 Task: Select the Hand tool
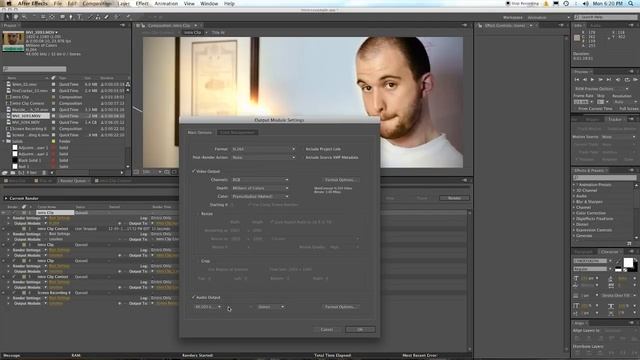[x=16, y=17]
